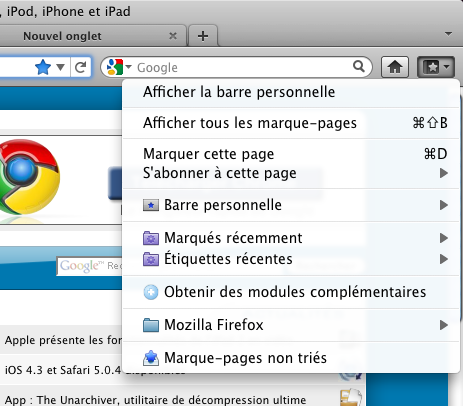
Task: Click the Barre personnelle star folder icon
Action: tap(151, 205)
